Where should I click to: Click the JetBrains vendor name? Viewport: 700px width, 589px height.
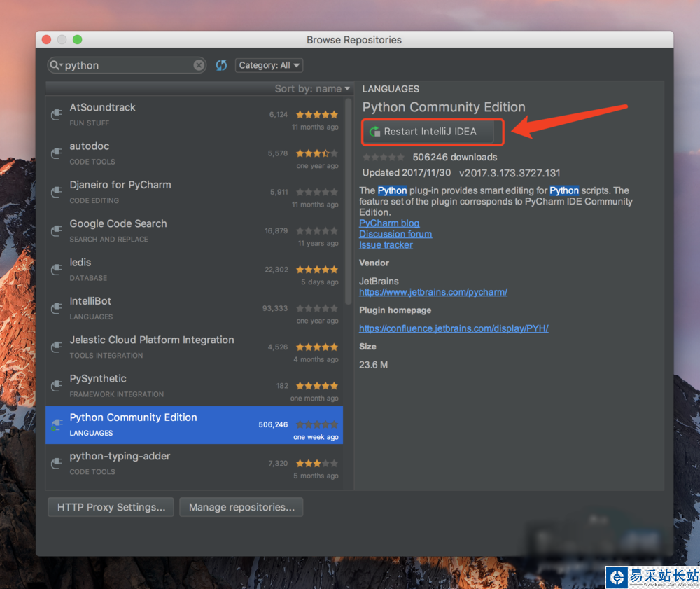click(379, 282)
